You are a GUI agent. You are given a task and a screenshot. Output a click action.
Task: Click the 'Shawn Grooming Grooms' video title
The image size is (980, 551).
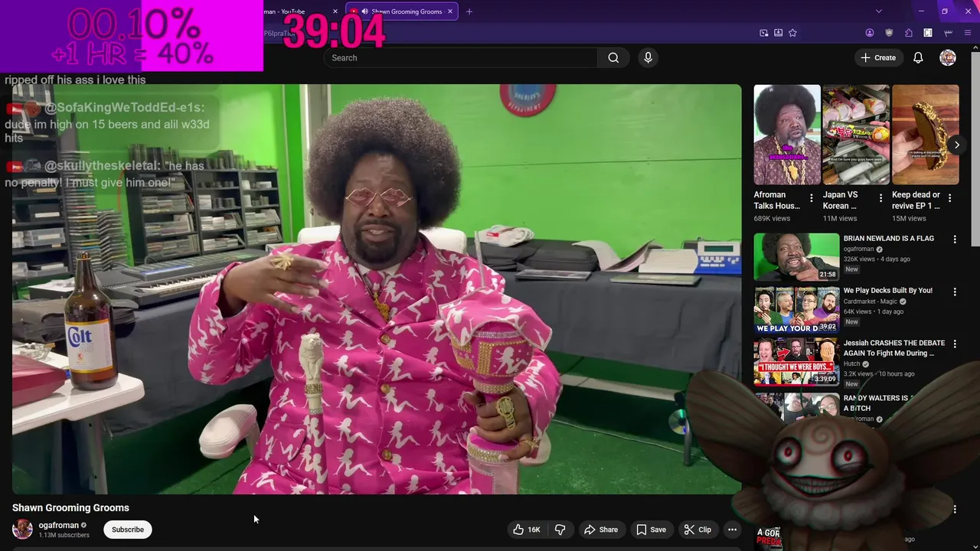click(x=70, y=507)
